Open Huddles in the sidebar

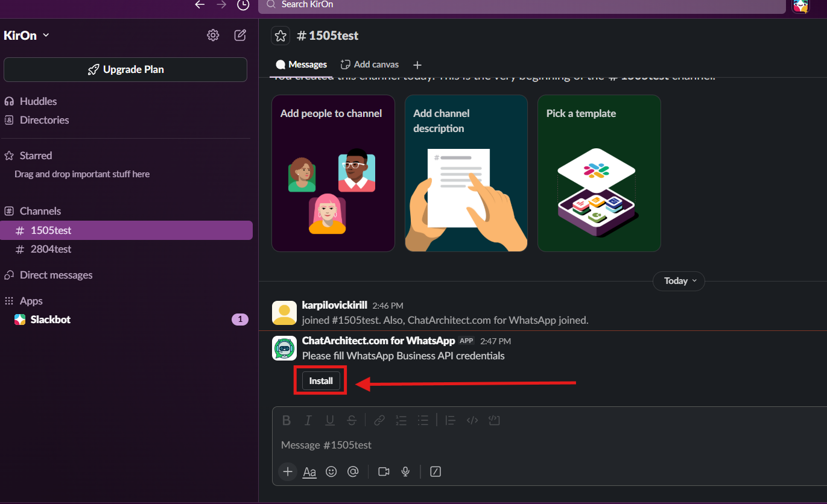click(x=38, y=101)
